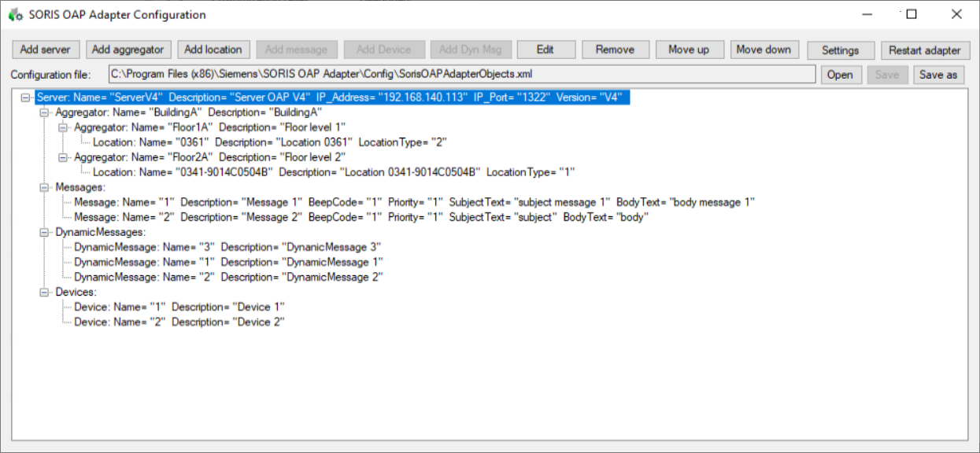Collapse the Messages node
This screenshot has width=980, height=453.
[x=46, y=187]
